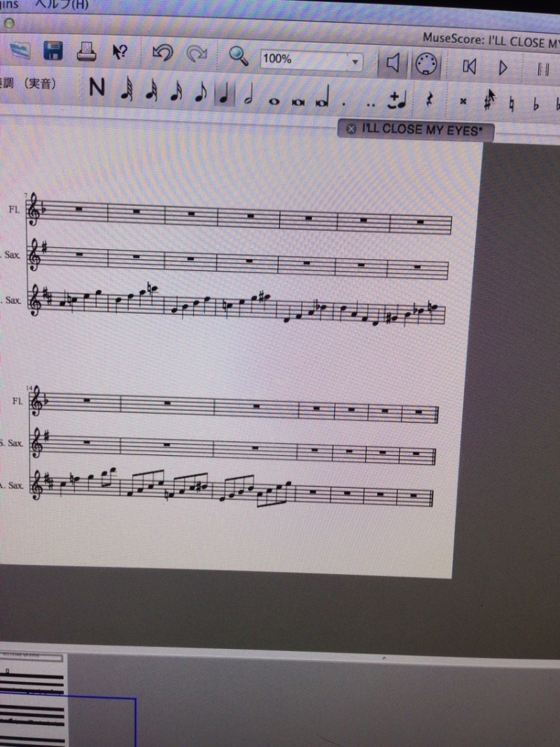Toggle the 実音 concert pitch button

pos(29,84)
